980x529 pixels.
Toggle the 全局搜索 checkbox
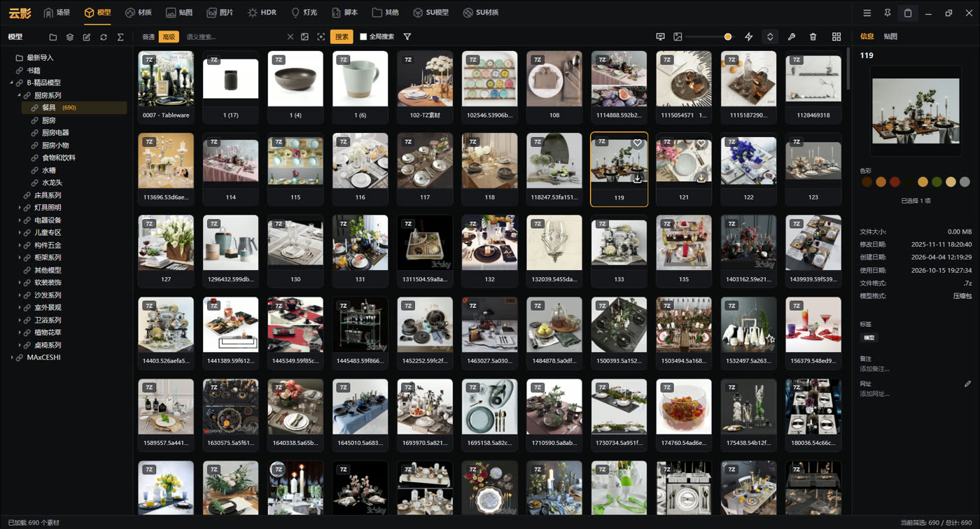(x=363, y=37)
